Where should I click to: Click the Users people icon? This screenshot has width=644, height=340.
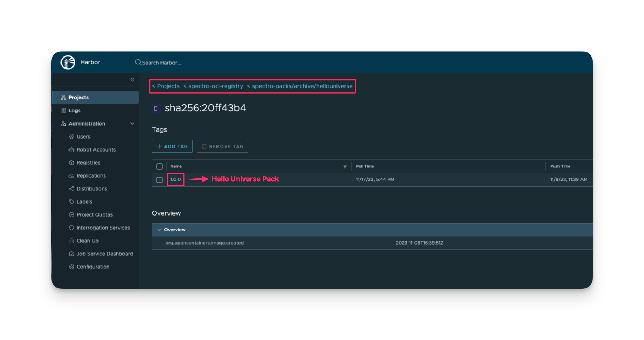[71, 137]
